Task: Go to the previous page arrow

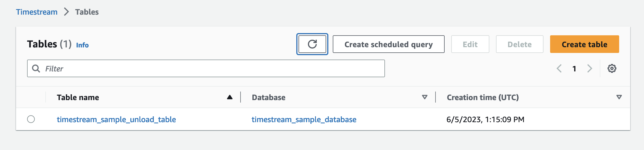Action: click(559, 68)
